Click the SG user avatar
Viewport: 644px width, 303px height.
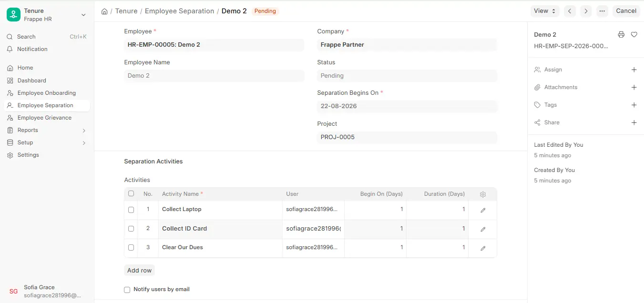point(13,291)
